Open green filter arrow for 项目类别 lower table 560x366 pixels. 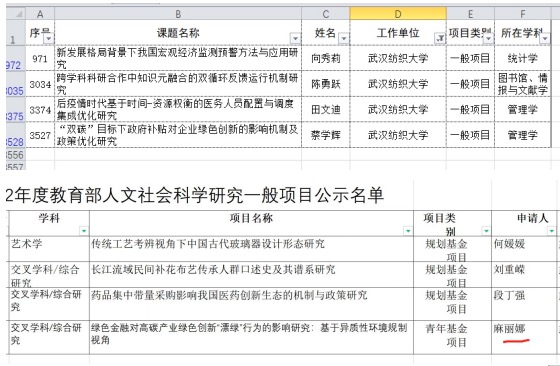486,231
